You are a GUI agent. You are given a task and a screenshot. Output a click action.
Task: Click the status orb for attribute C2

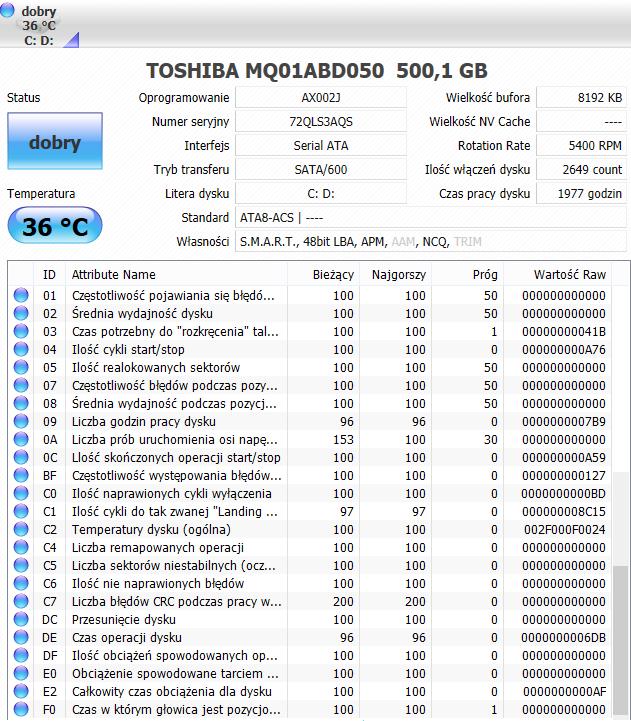(x=21, y=529)
